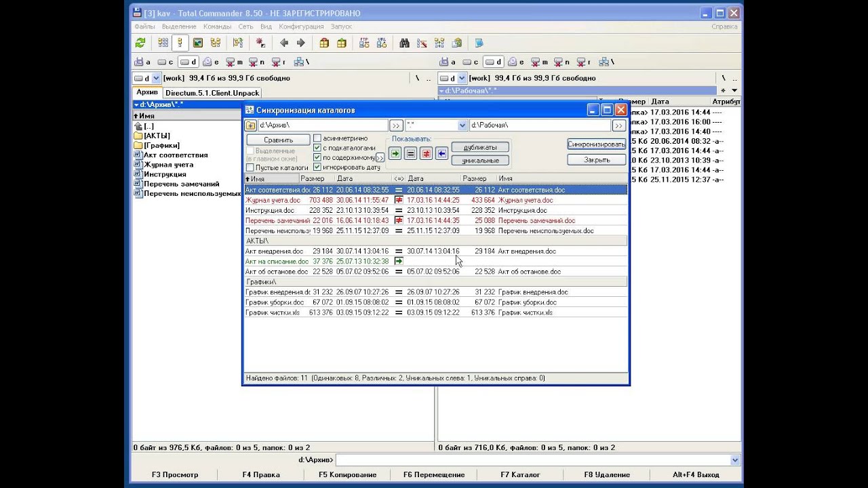The width and height of the screenshot is (868, 488).
Task: Click the command line input field
Action: click(532, 460)
